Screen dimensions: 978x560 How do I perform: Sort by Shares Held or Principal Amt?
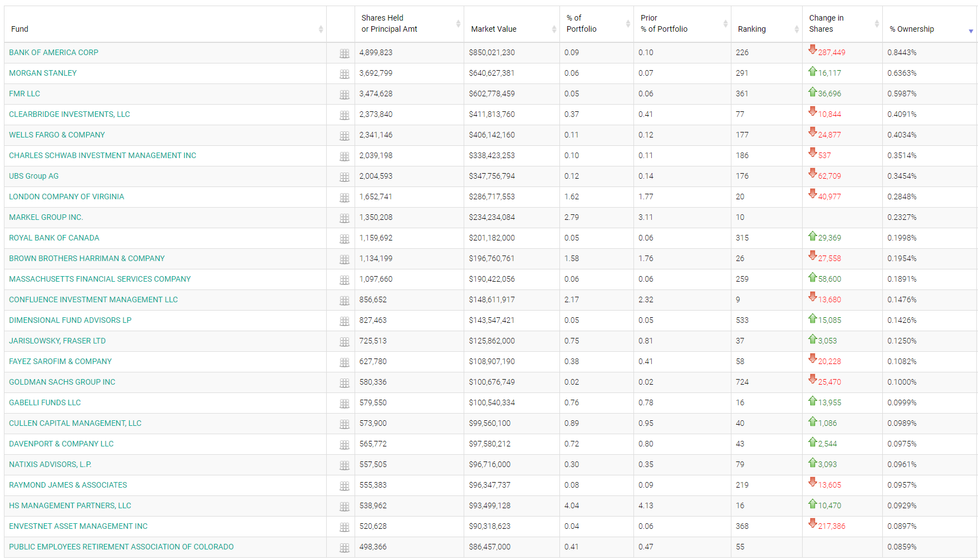pos(409,24)
